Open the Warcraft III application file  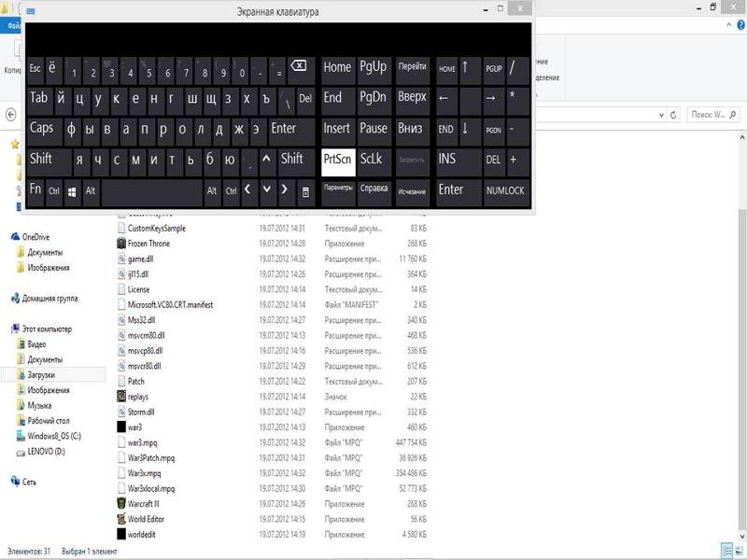145,504
